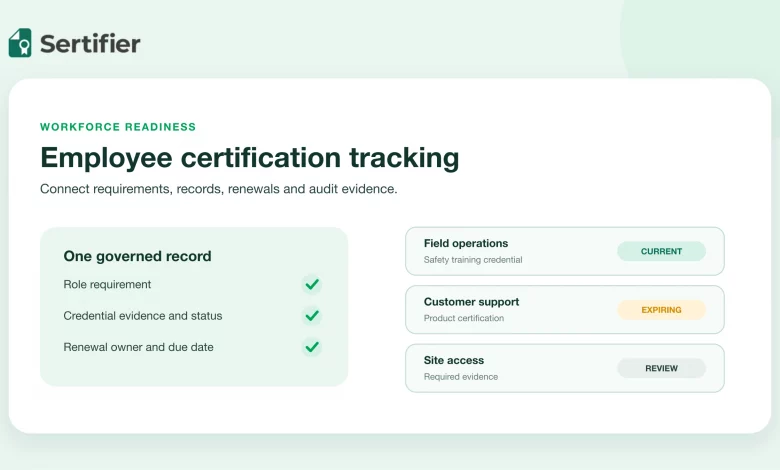
Task: Open the Customer support card title
Action: point(471,302)
